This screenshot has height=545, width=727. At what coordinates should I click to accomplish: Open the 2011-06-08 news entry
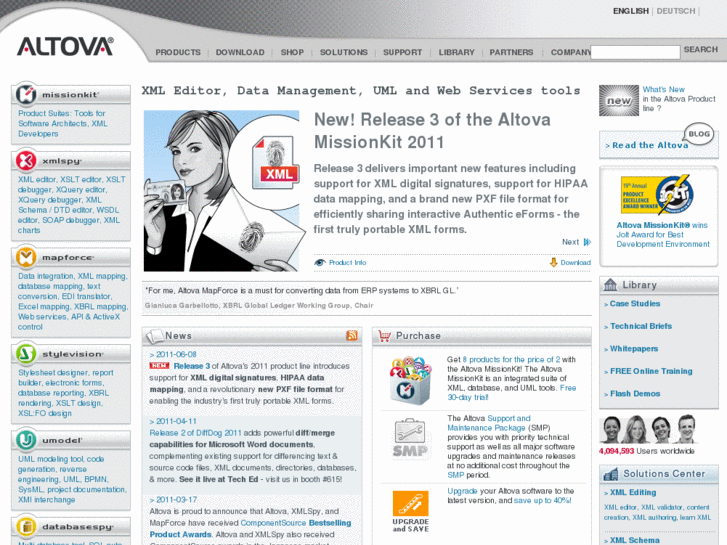[176, 354]
